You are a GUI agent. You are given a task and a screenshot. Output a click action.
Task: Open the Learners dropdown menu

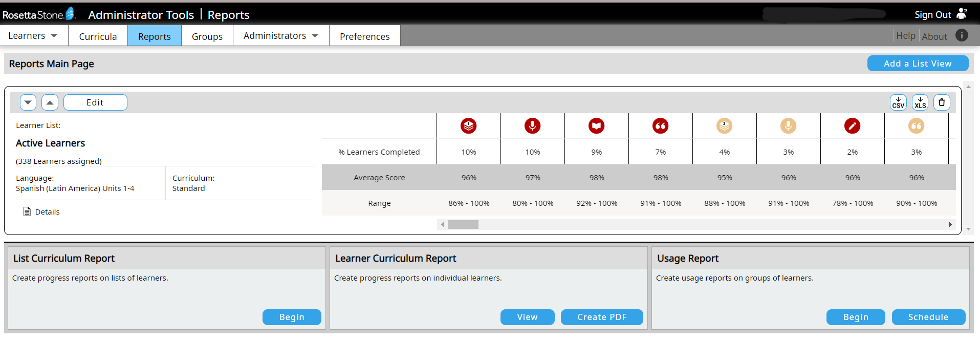(33, 36)
